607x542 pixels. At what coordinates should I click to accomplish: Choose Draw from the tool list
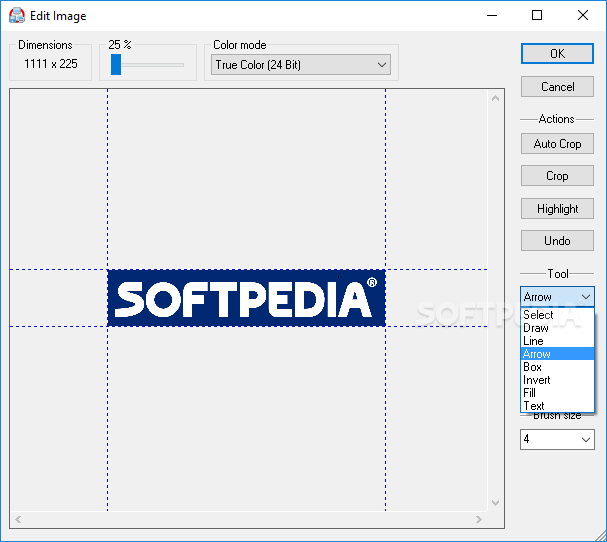(x=557, y=328)
